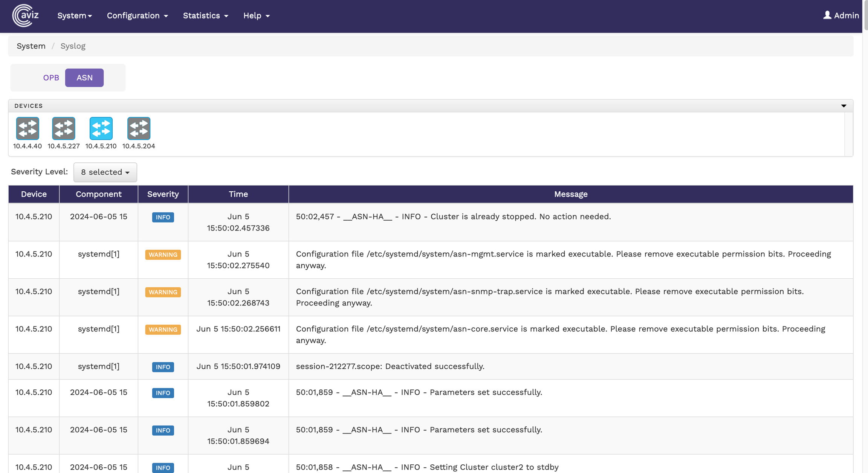Open the Configuration menu
This screenshot has width=868, height=473.
(137, 15)
